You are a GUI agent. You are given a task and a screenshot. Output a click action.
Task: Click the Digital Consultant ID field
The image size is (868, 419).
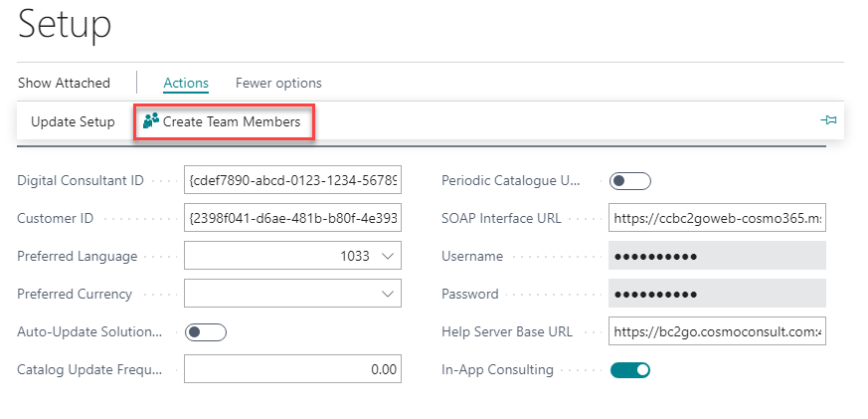tap(292, 181)
